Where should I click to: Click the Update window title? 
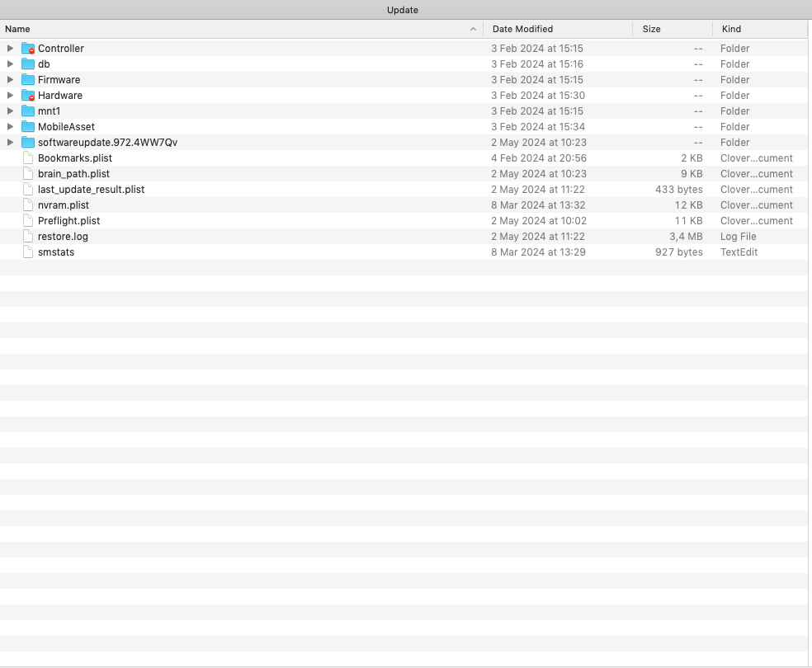pyautogui.click(x=403, y=10)
